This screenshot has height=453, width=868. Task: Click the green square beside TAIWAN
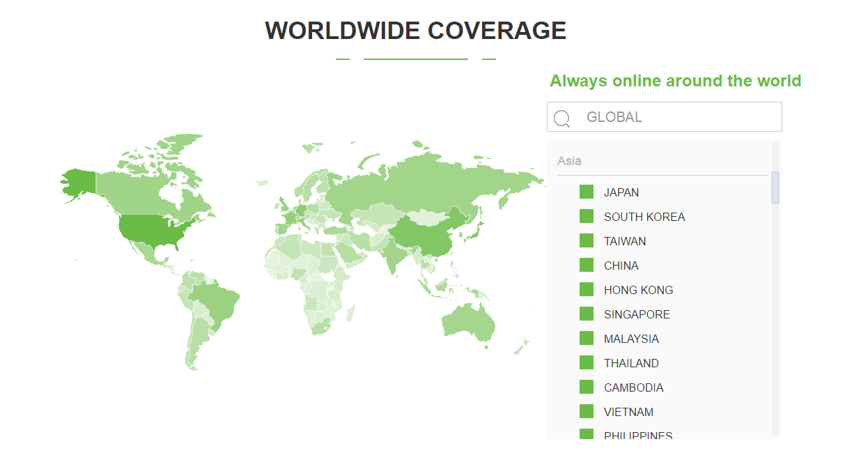(587, 241)
